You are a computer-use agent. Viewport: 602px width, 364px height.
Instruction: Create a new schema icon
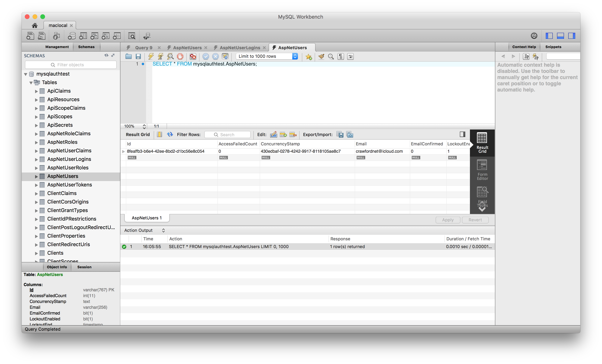pyautogui.click(x=71, y=36)
